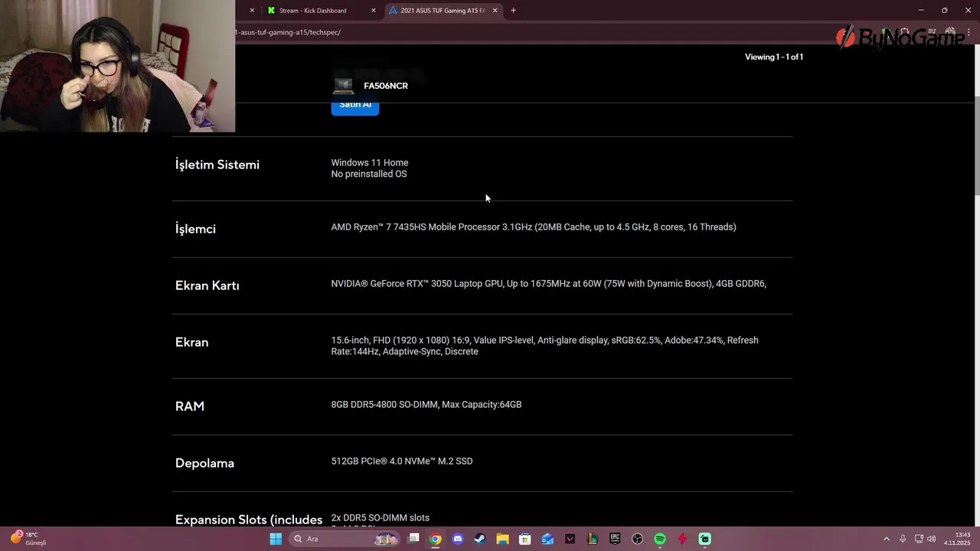Click the Viewing 1 - 1 of 1 text
980x551 pixels.
(x=774, y=57)
